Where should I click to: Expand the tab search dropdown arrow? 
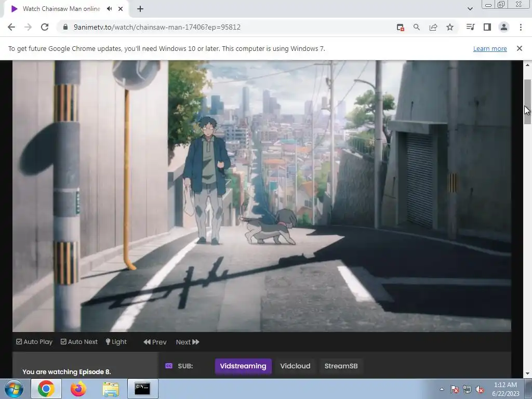[470, 9]
